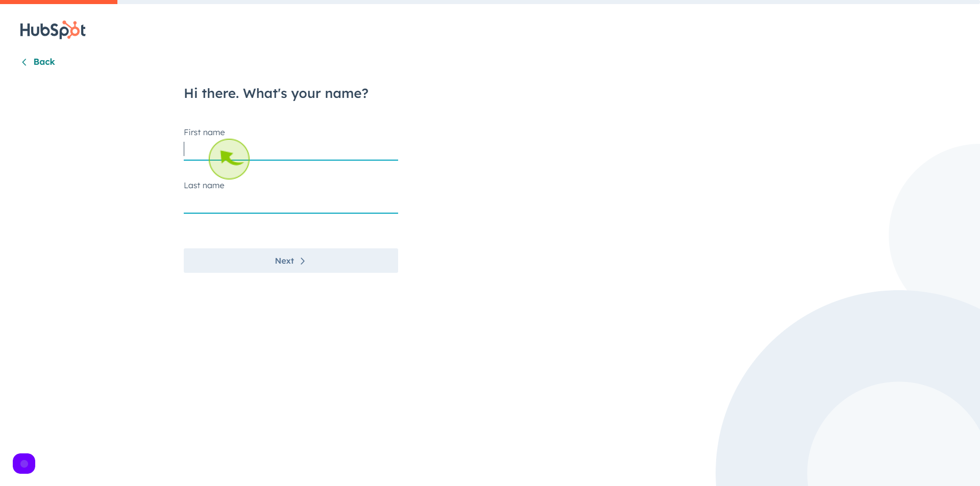Open the purple widget button at bottom-left
This screenshot has height=486, width=980.
pos(24,464)
